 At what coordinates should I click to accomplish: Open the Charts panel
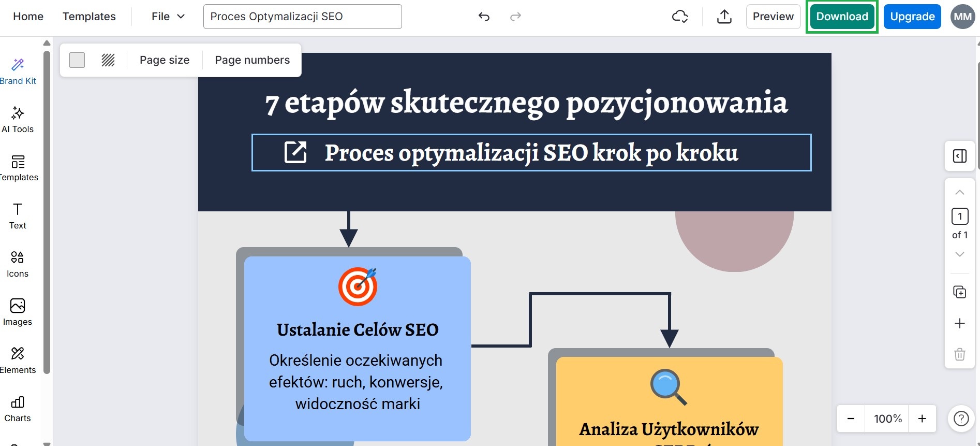tap(18, 409)
